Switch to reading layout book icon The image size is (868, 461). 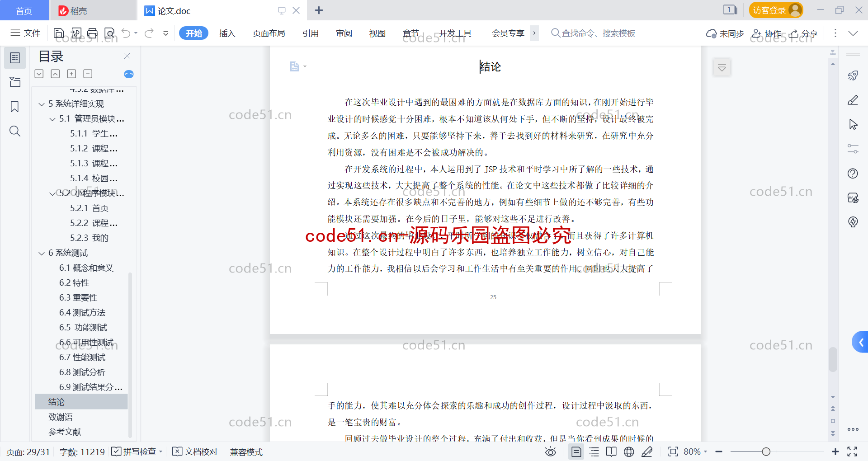click(611, 452)
